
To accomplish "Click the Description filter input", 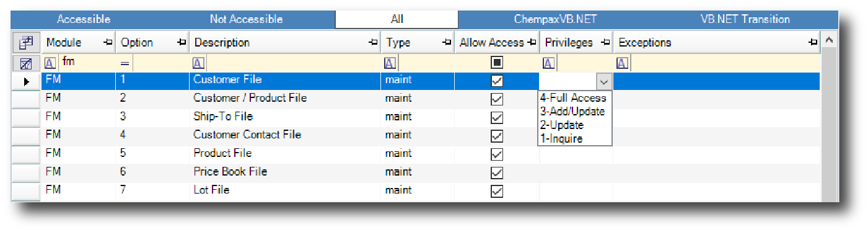I will click(x=293, y=63).
